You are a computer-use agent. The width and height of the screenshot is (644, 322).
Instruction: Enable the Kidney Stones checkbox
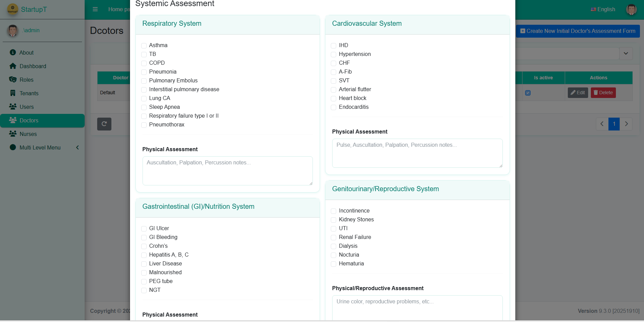coord(334,220)
